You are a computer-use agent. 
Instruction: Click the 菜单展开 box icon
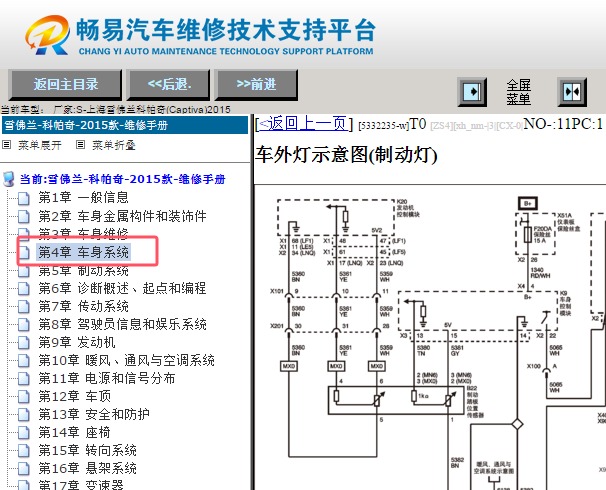click(x=6, y=145)
